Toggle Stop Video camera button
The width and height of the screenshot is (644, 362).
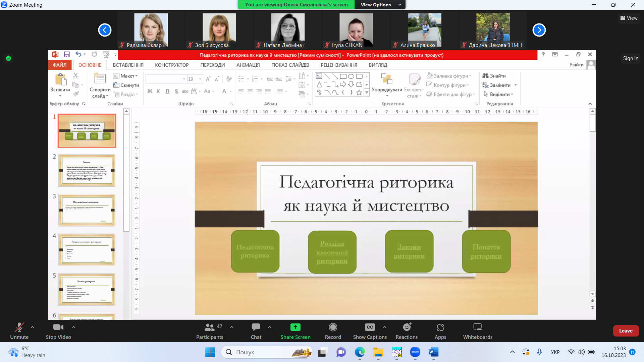58,327
